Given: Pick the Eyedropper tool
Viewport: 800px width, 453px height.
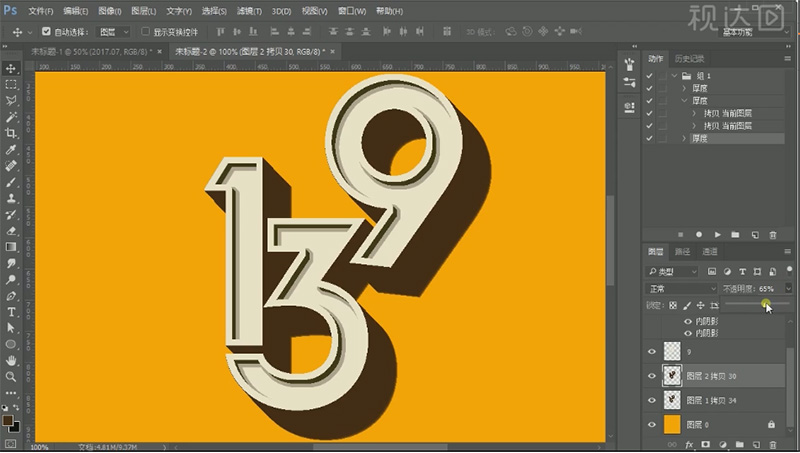Looking at the screenshot, I should [11, 150].
